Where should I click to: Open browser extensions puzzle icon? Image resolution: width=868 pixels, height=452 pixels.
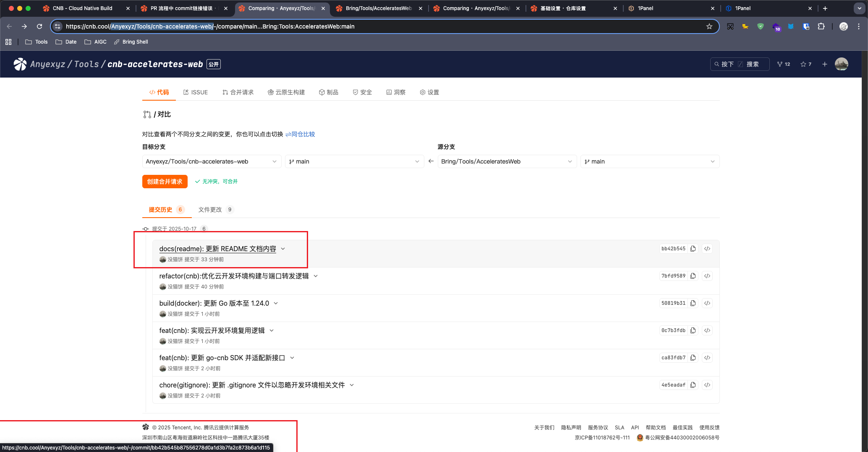pyautogui.click(x=821, y=26)
